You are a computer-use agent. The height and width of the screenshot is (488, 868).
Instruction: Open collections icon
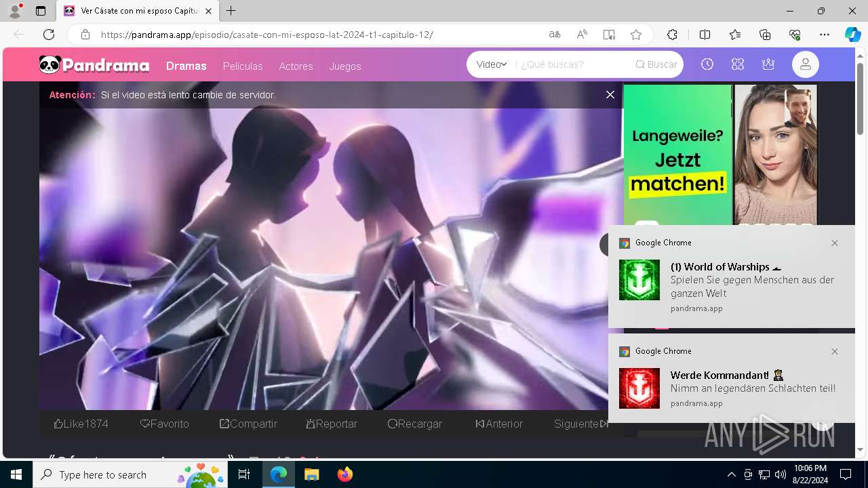click(x=765, y=35)
